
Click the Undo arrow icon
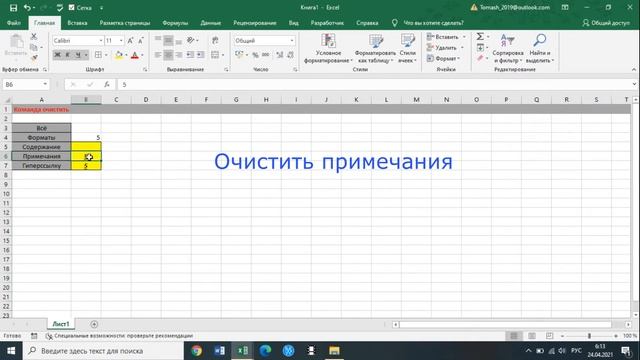click(27, 8)
